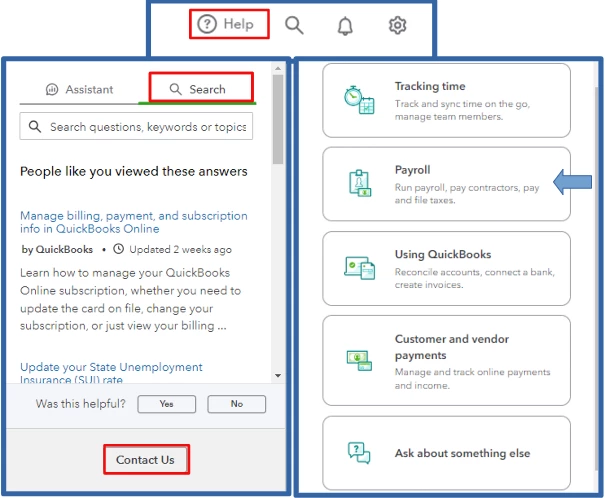
Task: Click help panel scrollbar down arrow
Action: pos(277,376)
